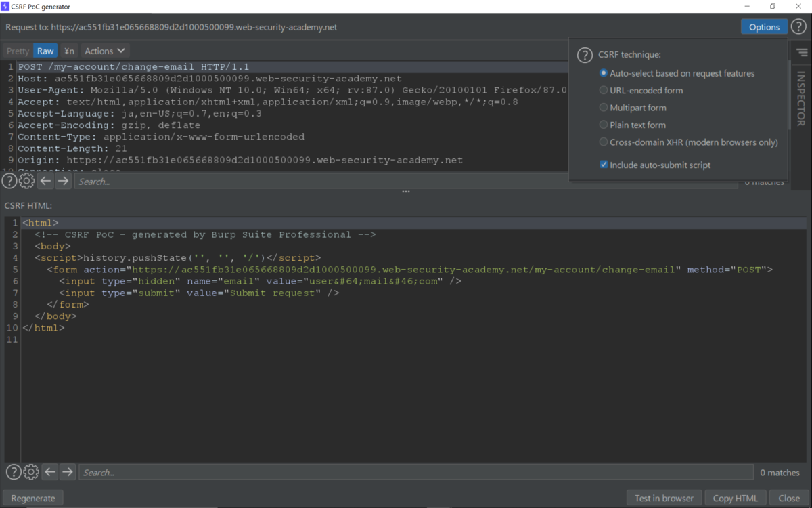Click the Submit request input HTML line
Image resolution: width=812 pixels, height=508 pixels.
(x=199, y=293)
